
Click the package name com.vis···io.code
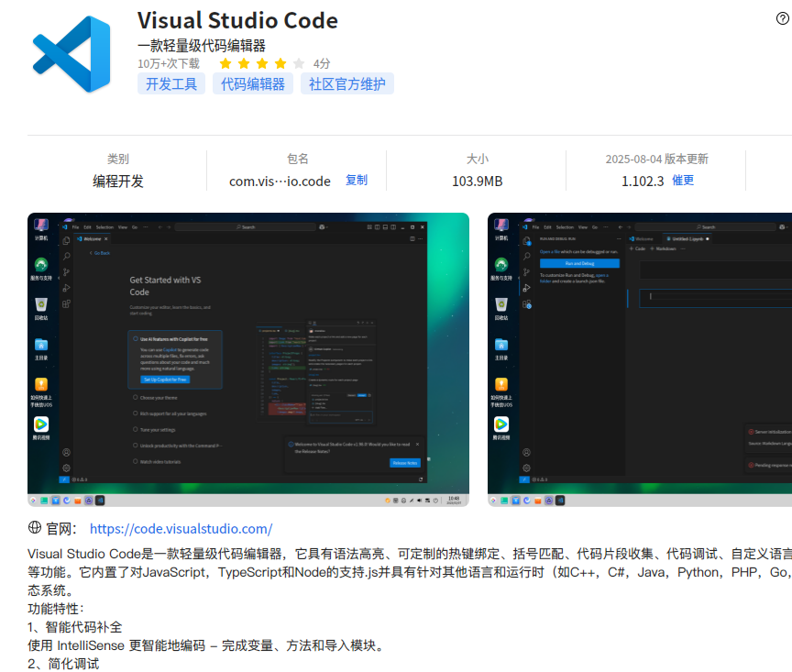click(280, 181)
